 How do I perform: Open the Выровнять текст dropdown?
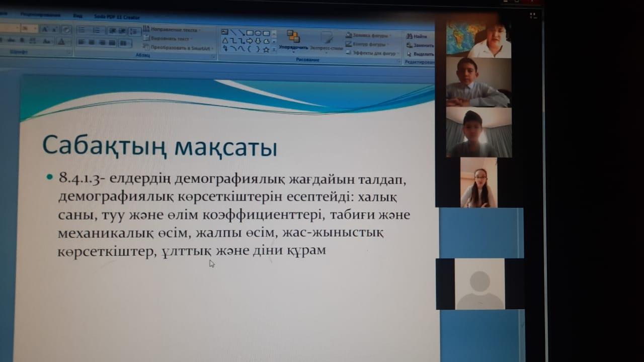click(x=169, y=39)
